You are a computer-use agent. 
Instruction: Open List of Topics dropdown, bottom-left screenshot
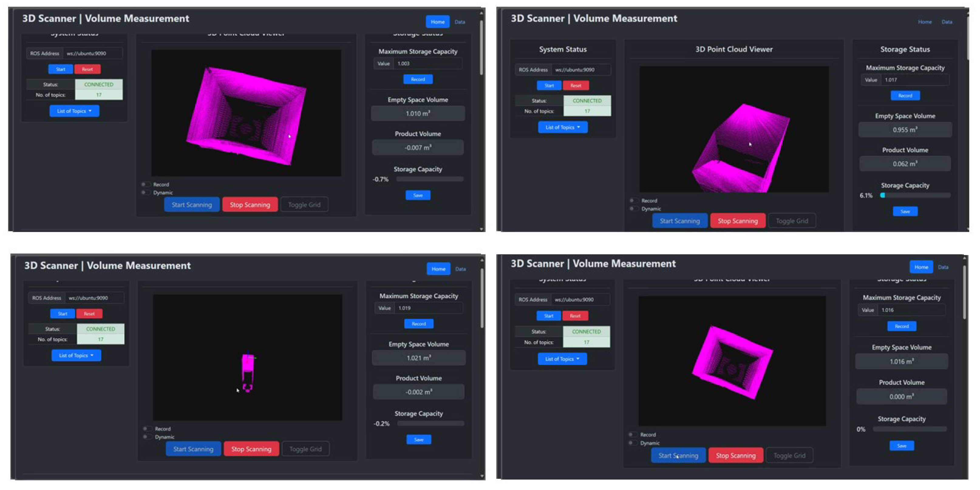[76, 355]
